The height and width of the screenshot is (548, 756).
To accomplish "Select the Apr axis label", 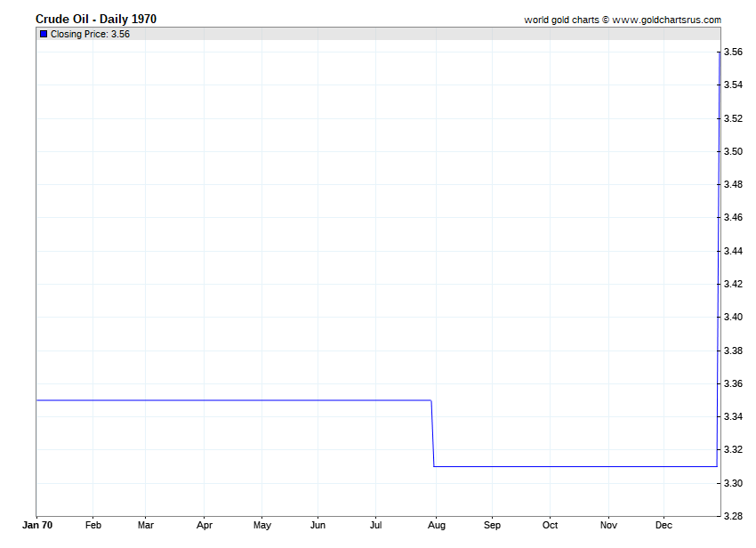I will (x=205, y=526).
